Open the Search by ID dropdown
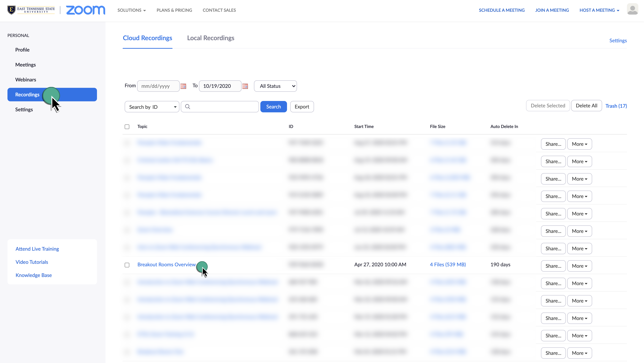The height and width of the screenshot is (363, 644). point(152,107)
